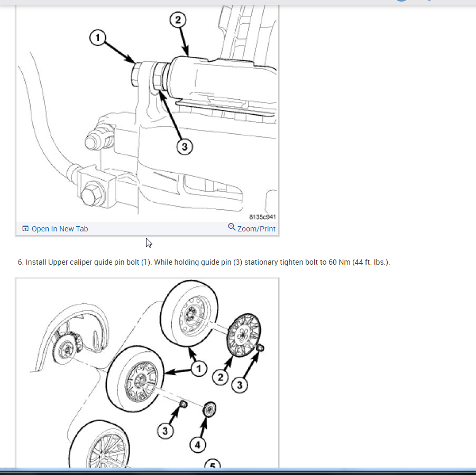Viewport: 476px width, 475px height.
Task: Click the Zoom/Print link
Action: pyautogui.click(x=252, y=228)
